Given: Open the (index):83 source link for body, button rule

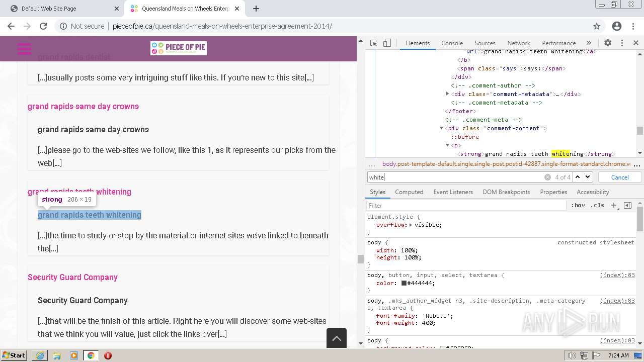Looking at the screenshot, I should point(617,275).
